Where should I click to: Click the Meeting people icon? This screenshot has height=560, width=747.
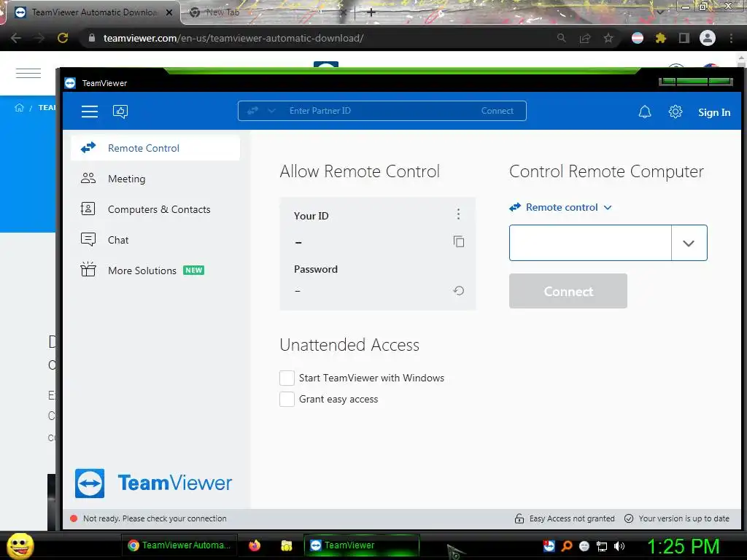(88, 179)
